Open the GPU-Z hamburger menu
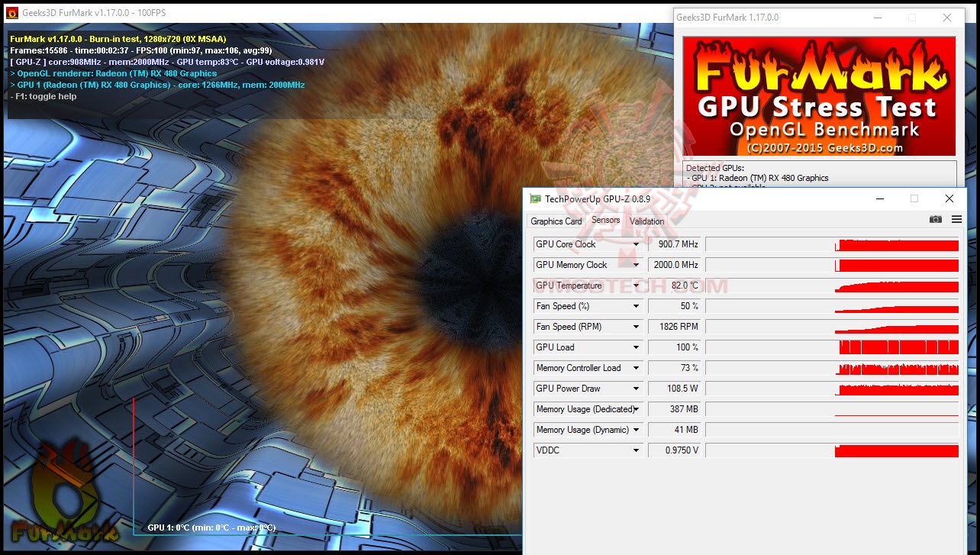980x555 pixels. tap(956, 220)
